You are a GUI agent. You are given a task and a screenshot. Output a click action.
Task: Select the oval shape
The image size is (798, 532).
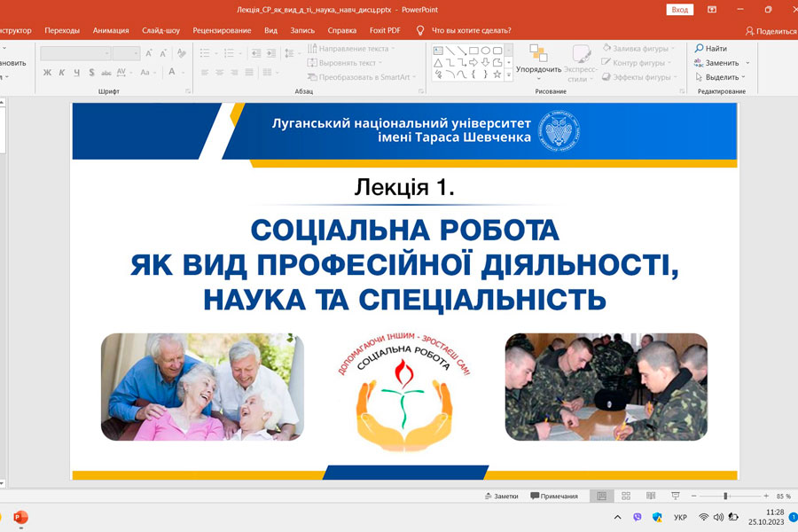point(486,51)
